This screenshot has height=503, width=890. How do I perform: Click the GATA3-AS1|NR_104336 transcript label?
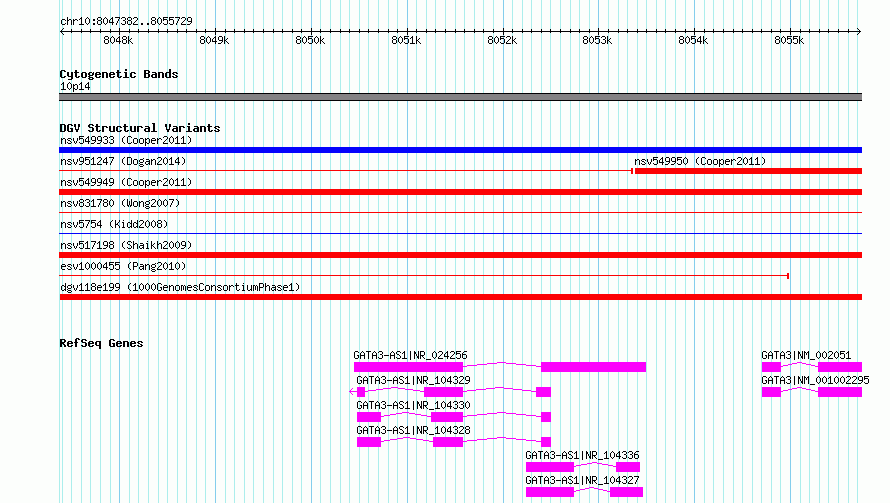click(582, 455)
